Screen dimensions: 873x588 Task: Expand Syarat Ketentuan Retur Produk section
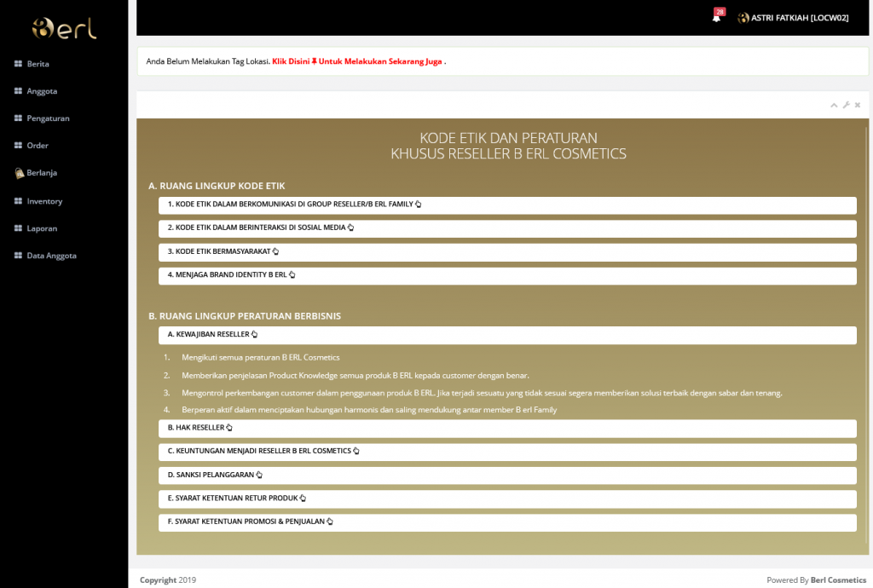236,499
